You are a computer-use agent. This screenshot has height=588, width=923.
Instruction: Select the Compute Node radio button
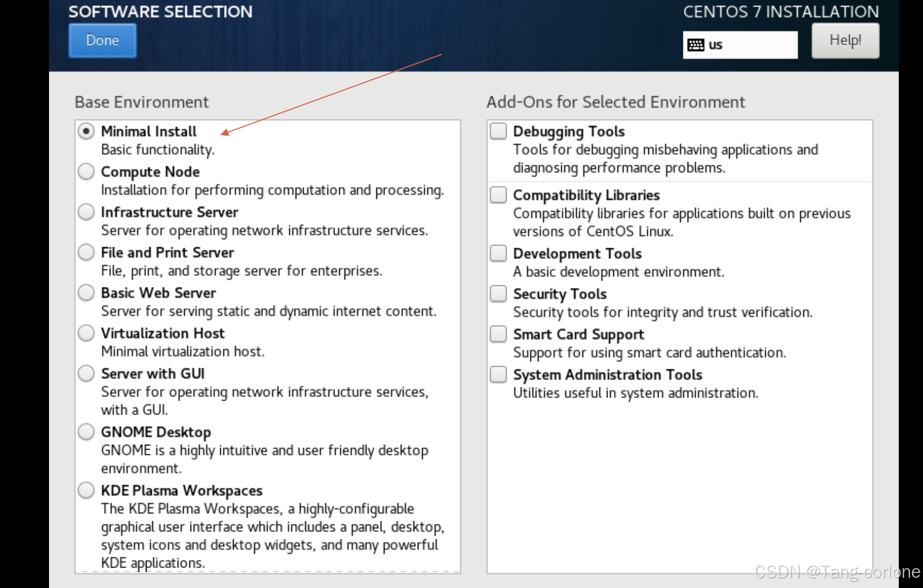[86, 172]
